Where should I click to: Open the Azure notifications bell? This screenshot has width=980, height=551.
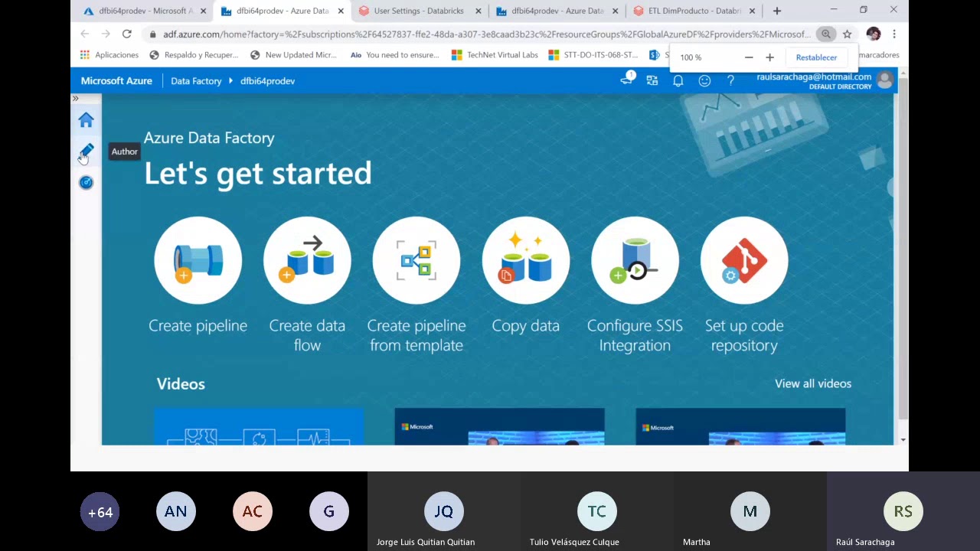pyautogui.click(x=678, y=80)
